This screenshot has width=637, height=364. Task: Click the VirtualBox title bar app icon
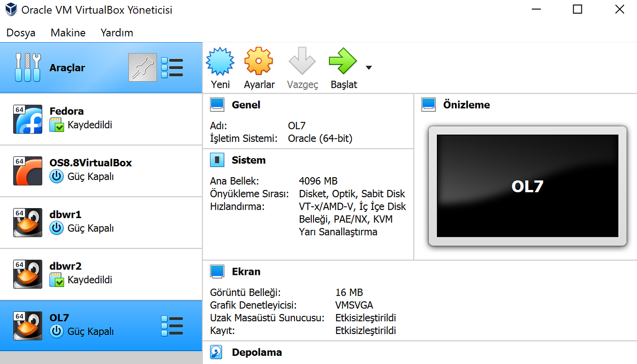(x=10, y=10)
